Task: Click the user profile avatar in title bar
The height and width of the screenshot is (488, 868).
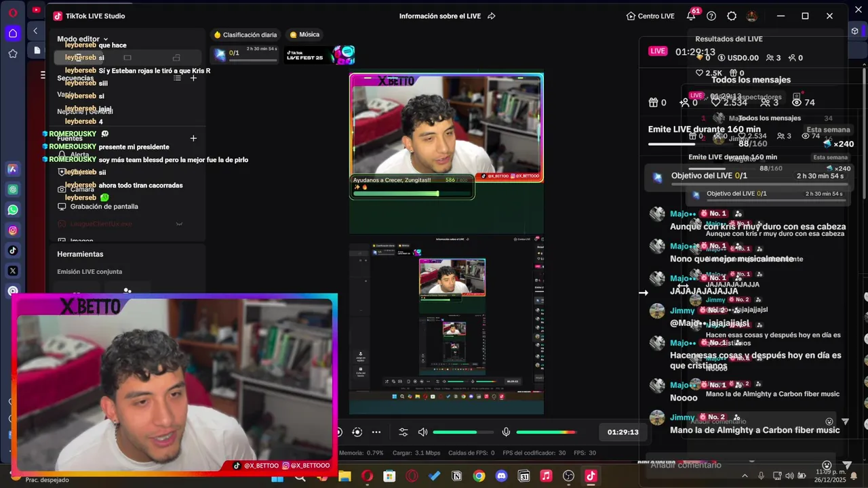Action: pos(751,16)
